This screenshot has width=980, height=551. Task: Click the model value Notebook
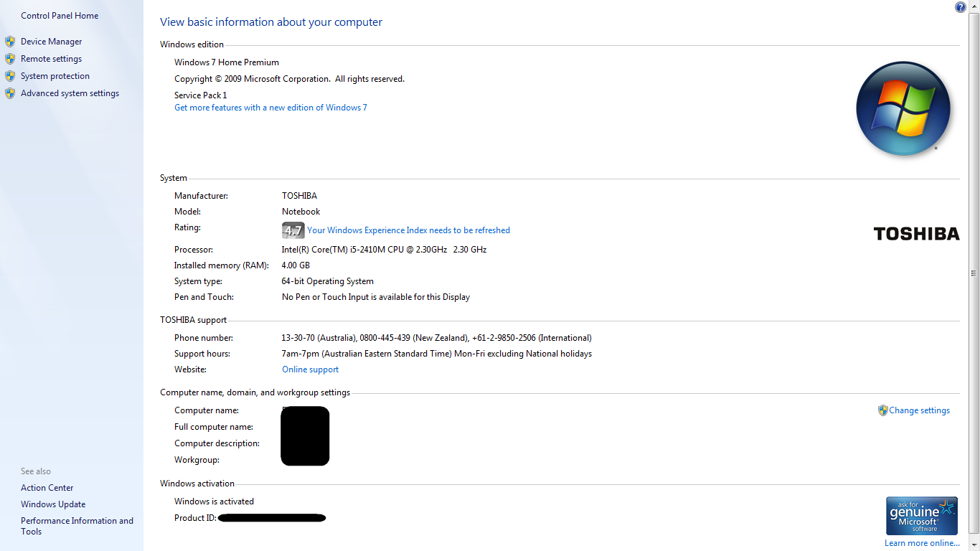301,212
